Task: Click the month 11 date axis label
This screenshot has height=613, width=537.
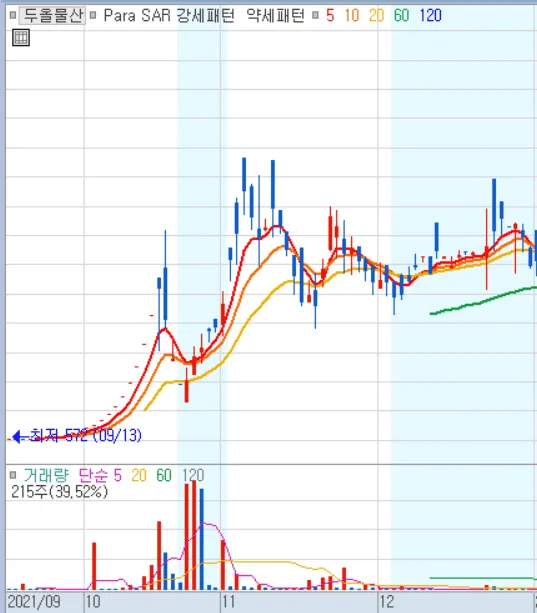Action: click(228, 602)
